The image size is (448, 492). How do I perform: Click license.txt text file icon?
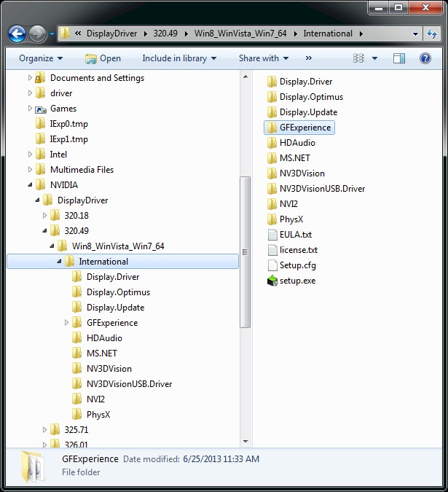click(x=272, y=250)
